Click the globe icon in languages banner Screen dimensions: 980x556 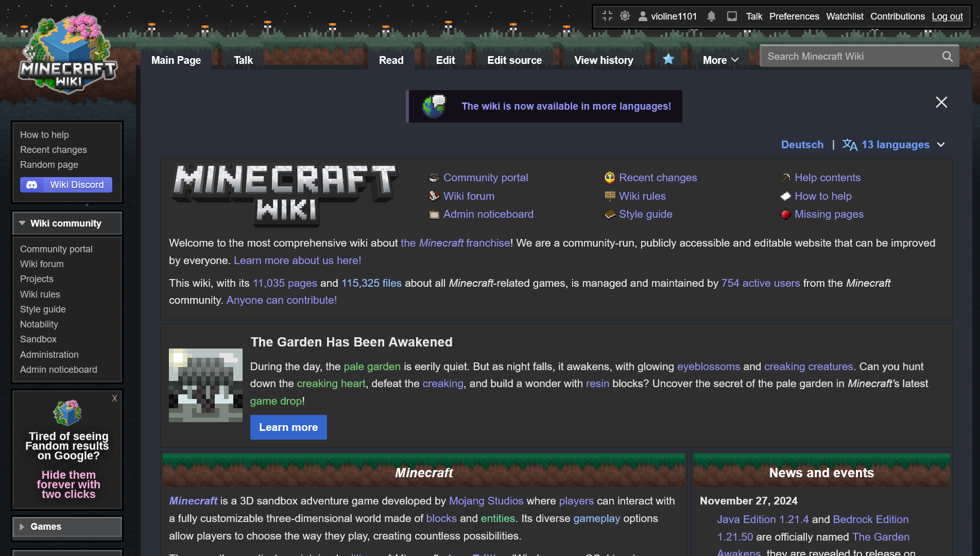[x=434, y=106]
